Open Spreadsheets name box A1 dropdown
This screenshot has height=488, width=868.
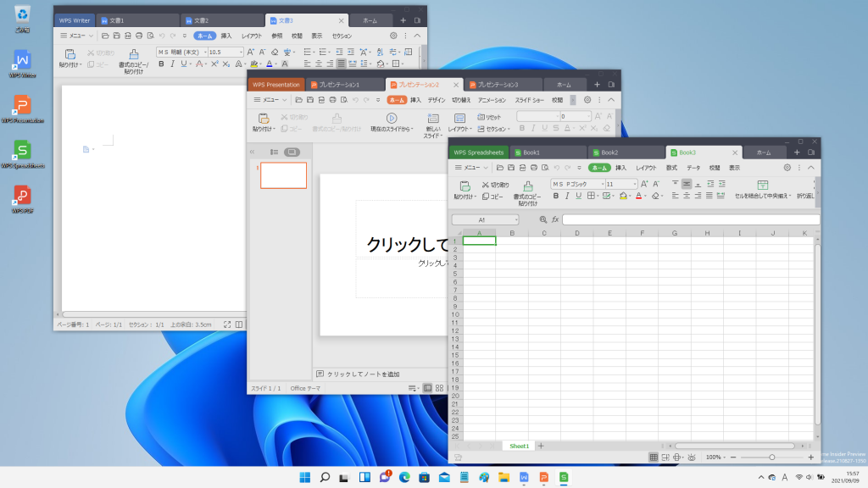coord(516,219)
